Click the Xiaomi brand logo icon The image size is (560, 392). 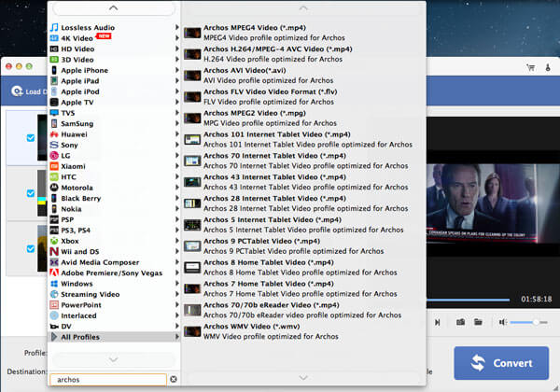point(54,166)
